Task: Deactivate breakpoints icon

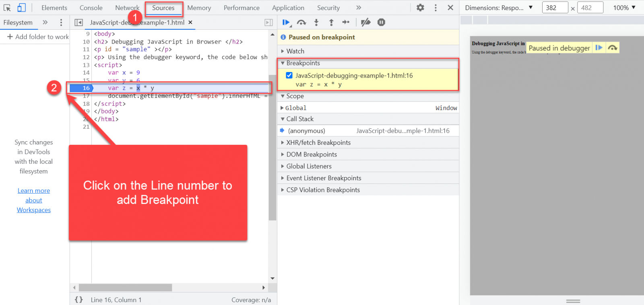Action: click(365, 23)
